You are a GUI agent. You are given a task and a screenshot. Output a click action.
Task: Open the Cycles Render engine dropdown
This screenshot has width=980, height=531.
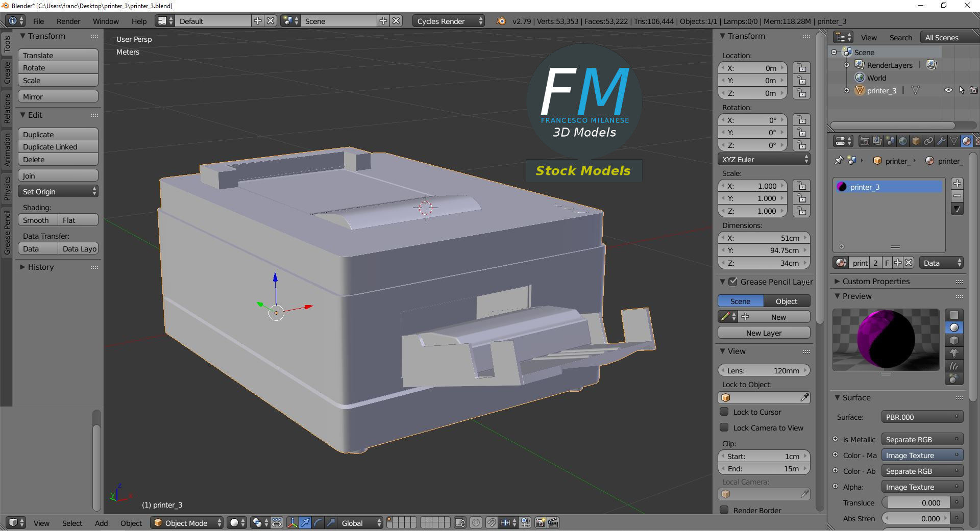(x=450, y=21)
